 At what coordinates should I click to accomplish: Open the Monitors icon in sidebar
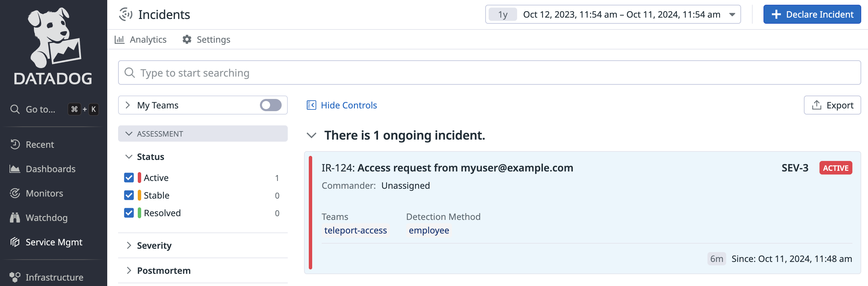pyautogui.click(x=15, y=193)
